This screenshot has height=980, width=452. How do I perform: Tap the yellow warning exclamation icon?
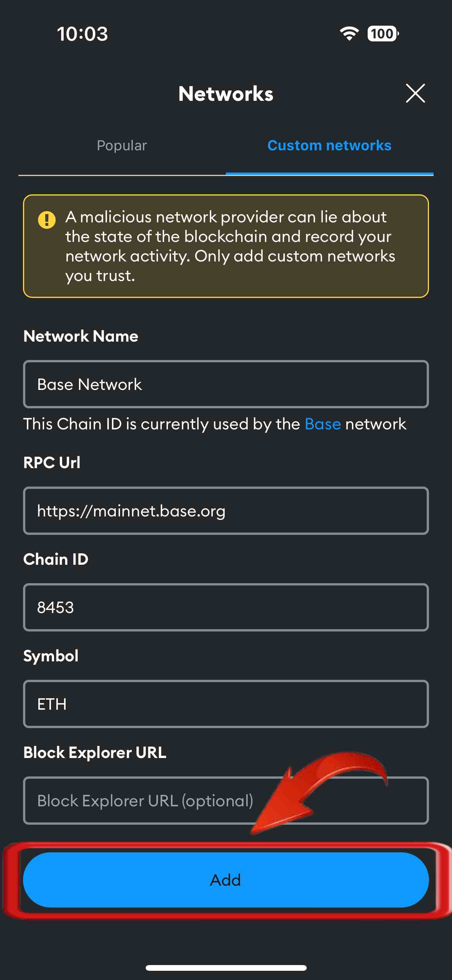coord(47,220)
